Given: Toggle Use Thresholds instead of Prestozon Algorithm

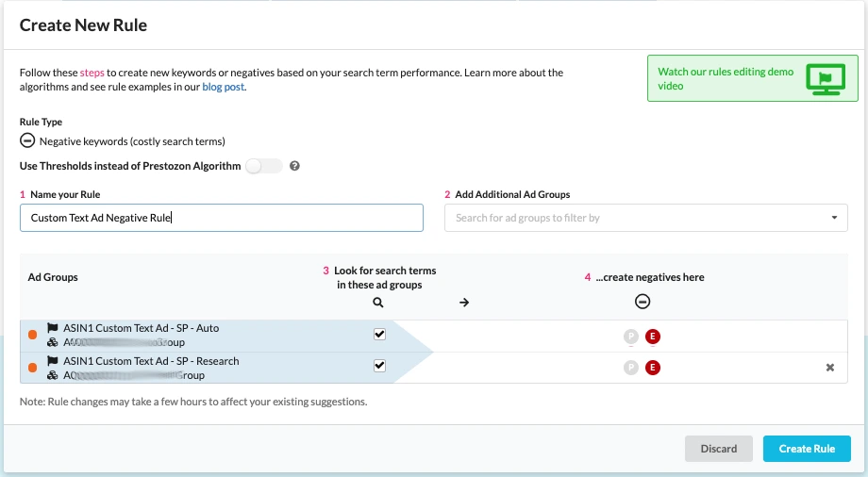Looking at the screenshot, I should (263, 166).
